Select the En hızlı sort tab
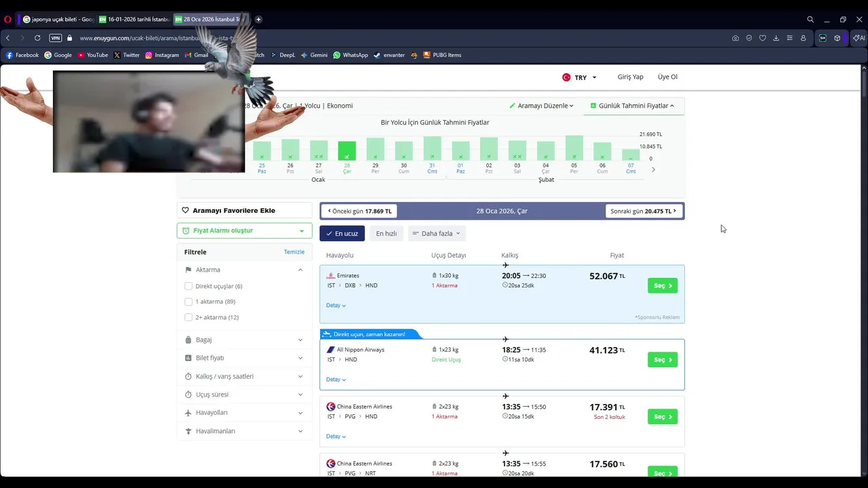 click(387, 233)
